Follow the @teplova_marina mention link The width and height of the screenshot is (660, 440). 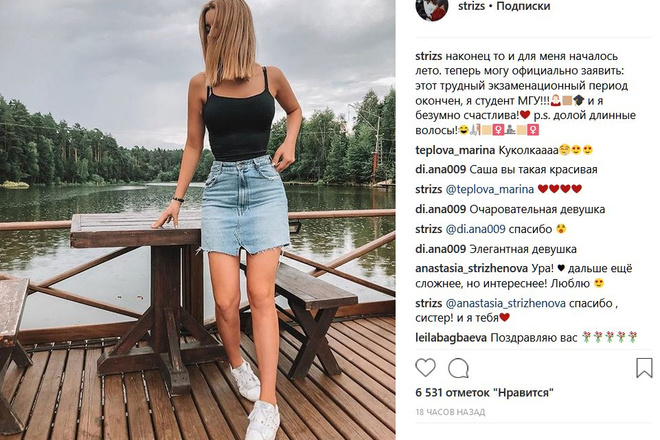pyautogui.click(x=490, y=189)
